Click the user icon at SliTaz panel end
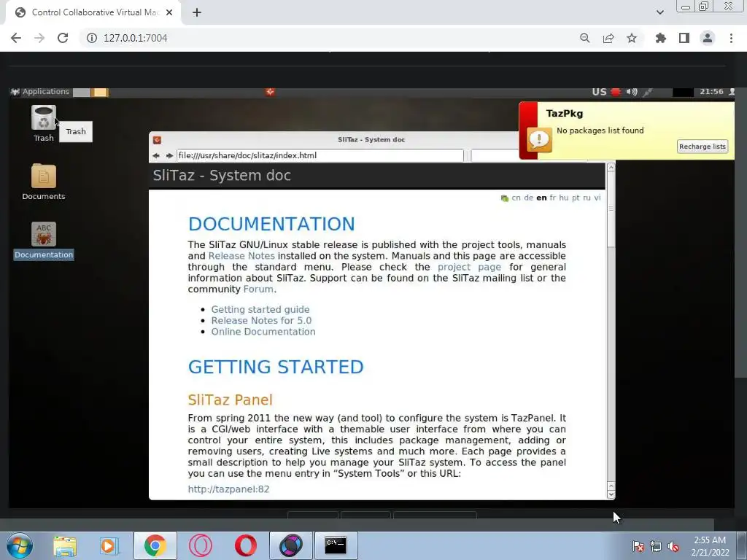 732,91
